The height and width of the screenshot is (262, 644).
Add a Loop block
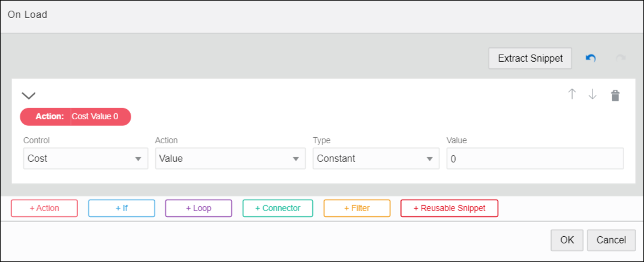198,208
